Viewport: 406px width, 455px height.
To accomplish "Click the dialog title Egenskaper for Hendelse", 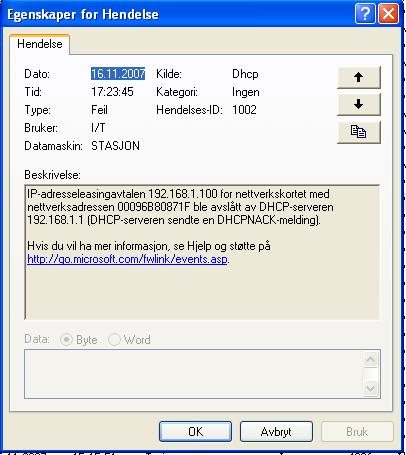I will [83, 14].
